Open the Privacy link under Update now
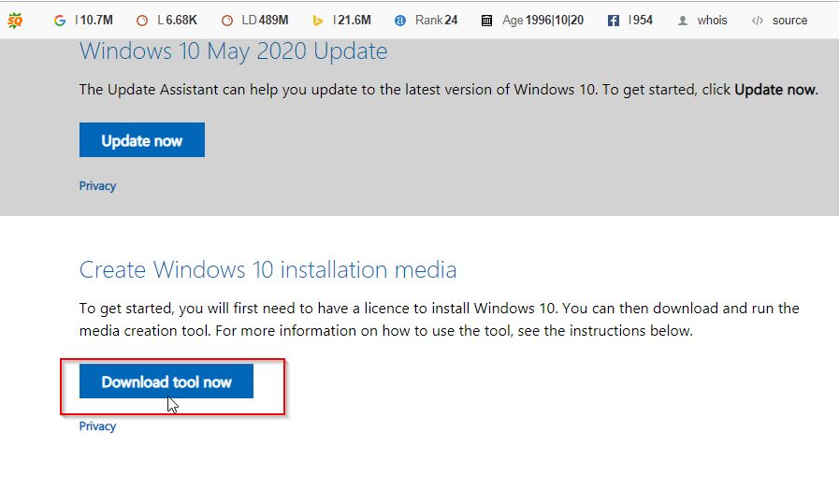The width and height of the screenshot is (839, 504). (x=97, y=186)
